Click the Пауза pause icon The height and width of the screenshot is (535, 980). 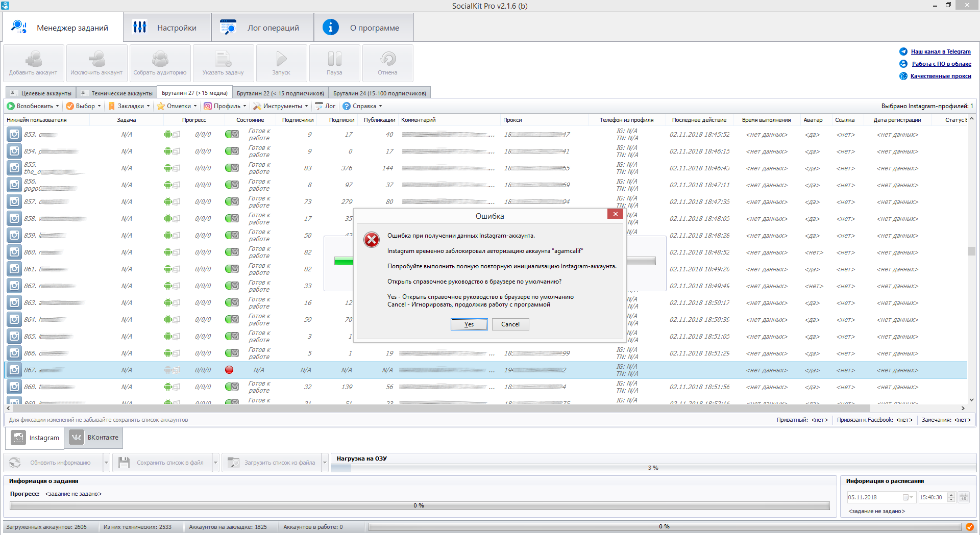[334, 63]
